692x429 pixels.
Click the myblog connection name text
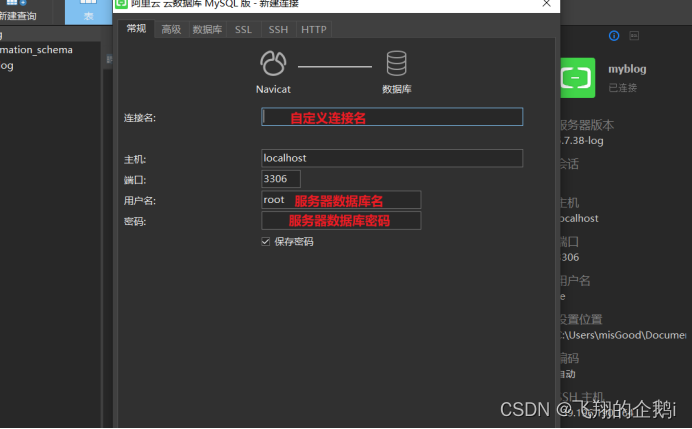[627, 69]
